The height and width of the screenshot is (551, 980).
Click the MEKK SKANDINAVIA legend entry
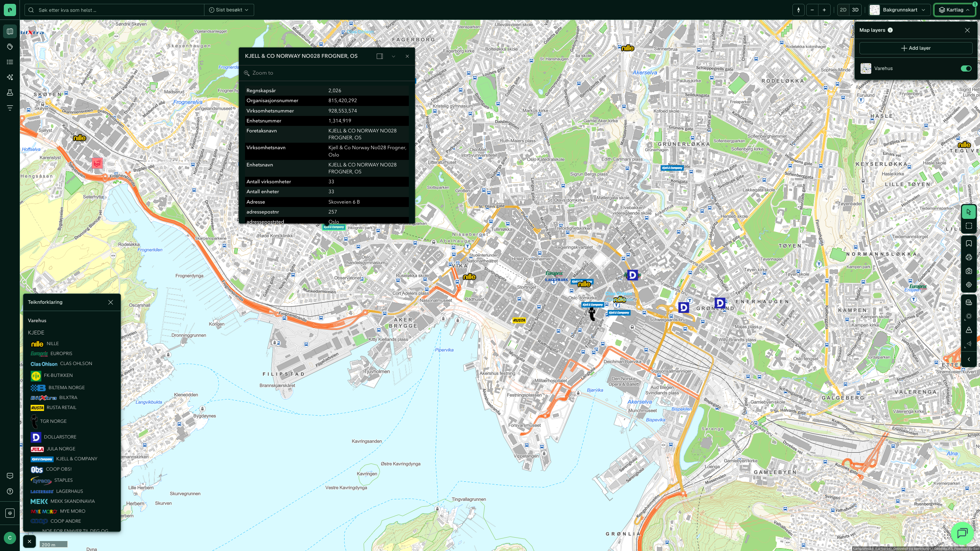point(63,501)
